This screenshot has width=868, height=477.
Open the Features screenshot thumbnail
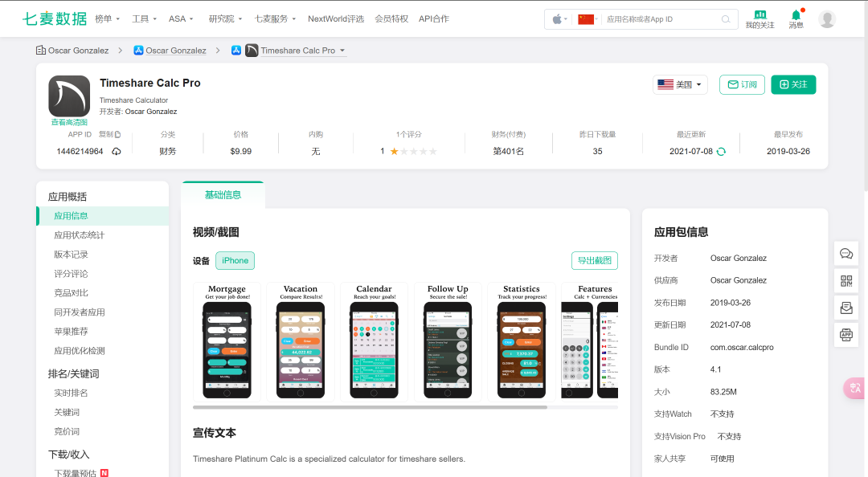click(590, 342)
